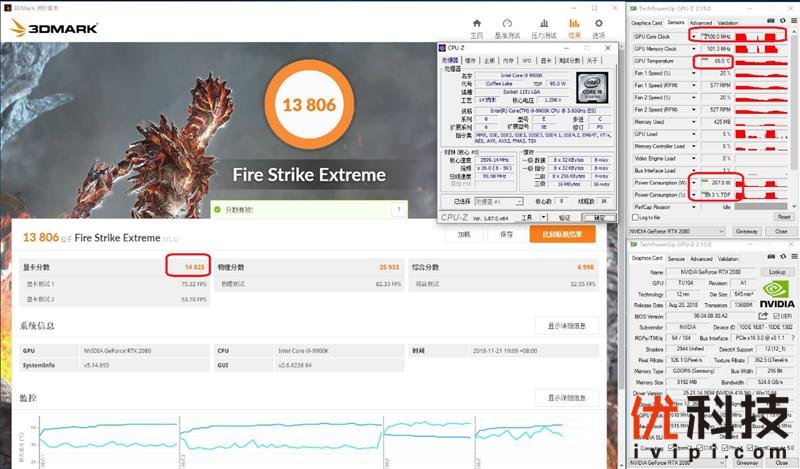800x469 pixels.
Task: Click the Reset button in GPU-Z Sensors
Action: 784,217
